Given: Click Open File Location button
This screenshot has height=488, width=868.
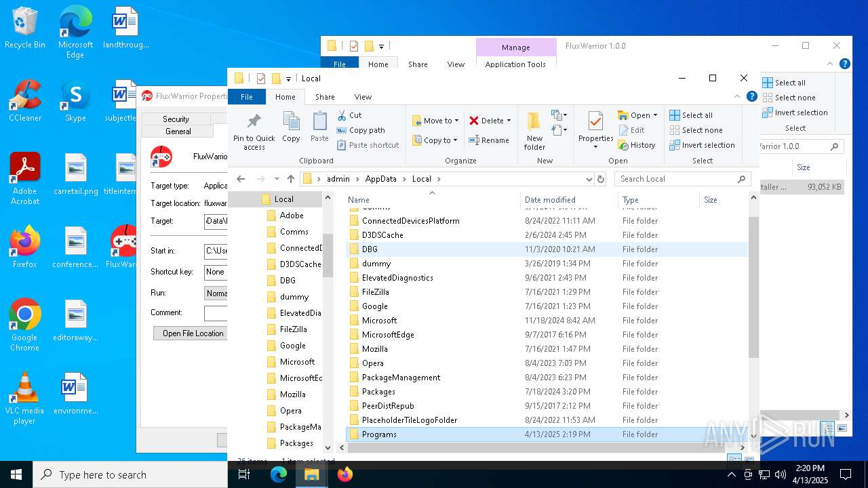Looking at the screenshot, I should (x=193, y=333).
